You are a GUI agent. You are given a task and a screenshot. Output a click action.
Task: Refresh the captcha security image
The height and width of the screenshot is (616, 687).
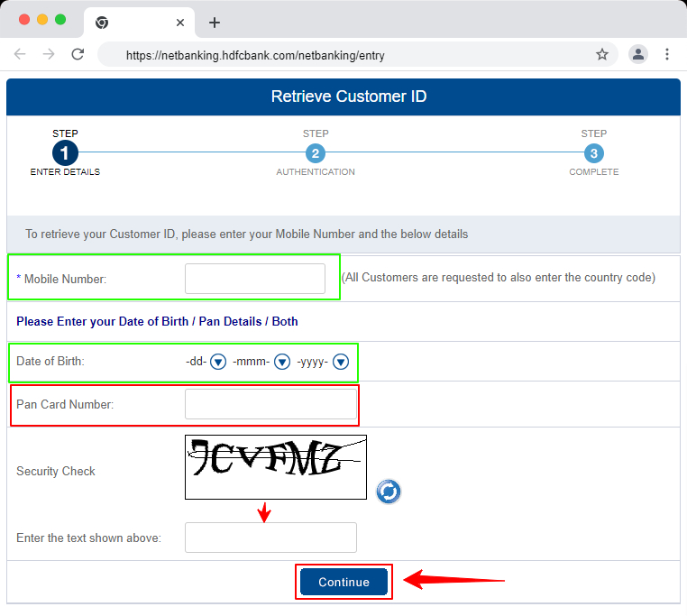[389, 492]
